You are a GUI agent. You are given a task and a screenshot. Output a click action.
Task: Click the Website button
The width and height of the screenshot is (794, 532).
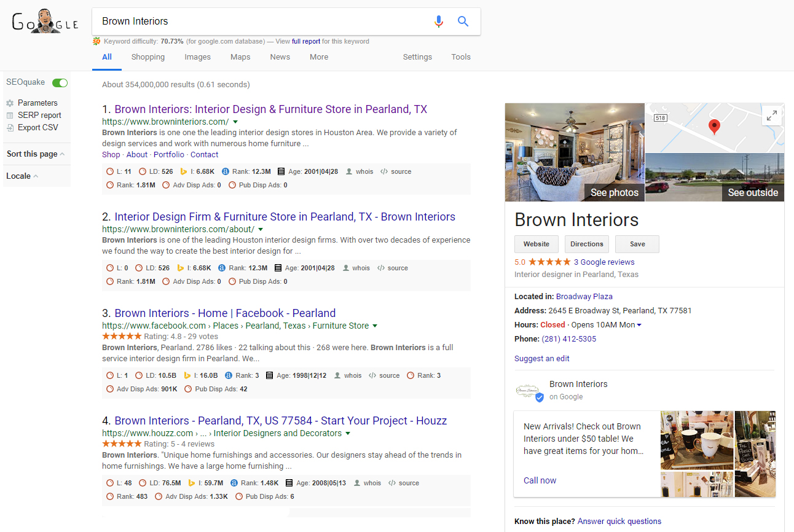click(x=537, y=244)
